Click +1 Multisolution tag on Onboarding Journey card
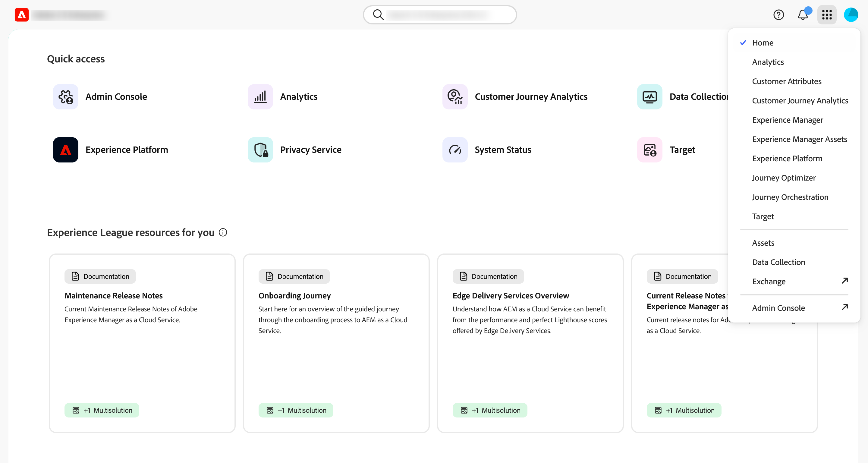The image size is (868, 463). tap(296, 411)
